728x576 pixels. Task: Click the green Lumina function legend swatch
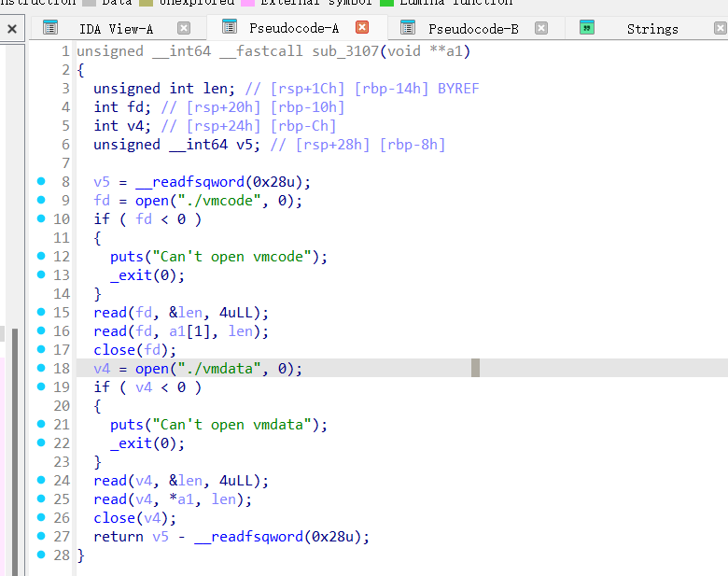(x=385, y=3)
